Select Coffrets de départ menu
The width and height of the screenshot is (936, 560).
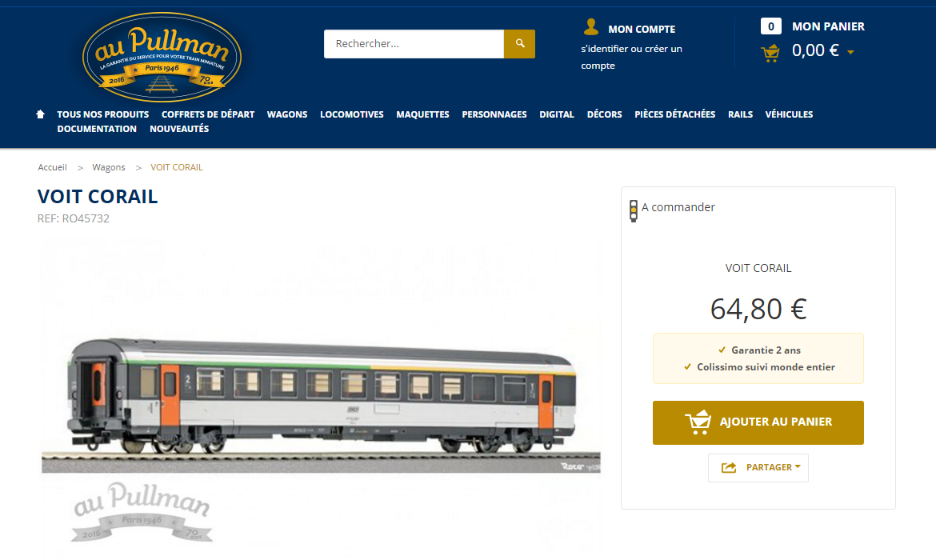pyautogui.click(x=208, y=114)
